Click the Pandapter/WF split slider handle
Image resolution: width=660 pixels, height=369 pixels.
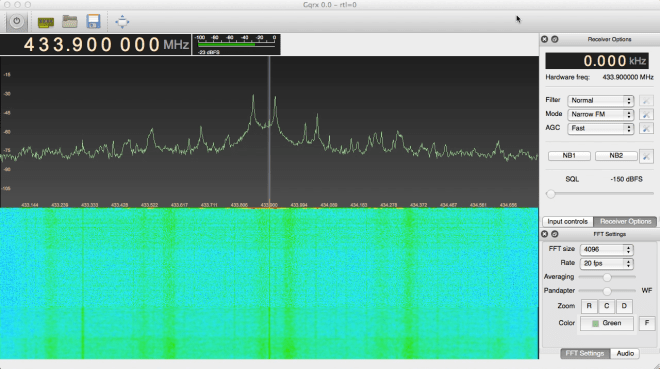pyautogui.click(x=607, y=291)
